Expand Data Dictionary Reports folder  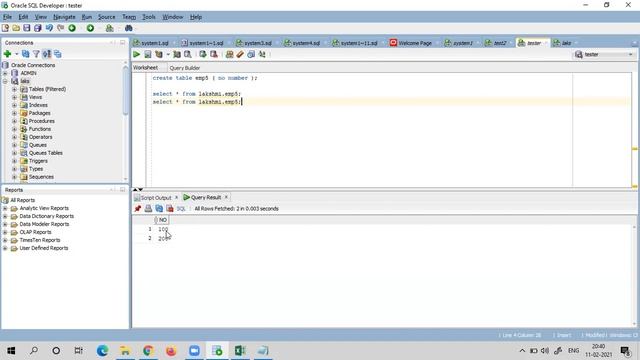tap(5, 216)
